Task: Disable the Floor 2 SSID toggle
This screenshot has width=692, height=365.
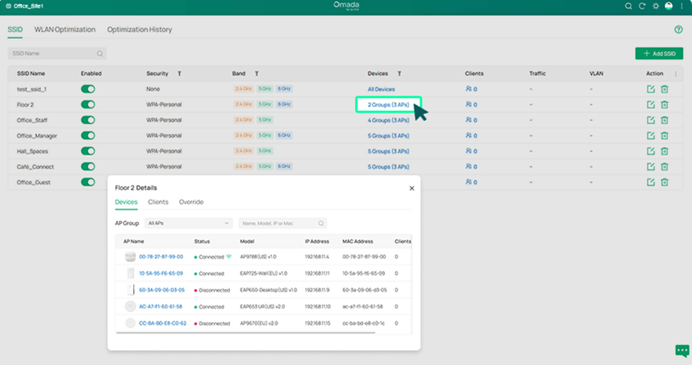Action: point(88,105)
